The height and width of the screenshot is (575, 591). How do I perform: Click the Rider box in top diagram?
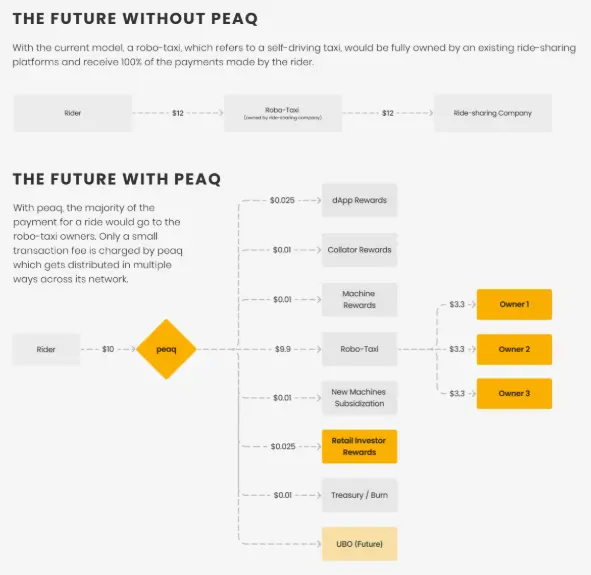tap(73, 113)
